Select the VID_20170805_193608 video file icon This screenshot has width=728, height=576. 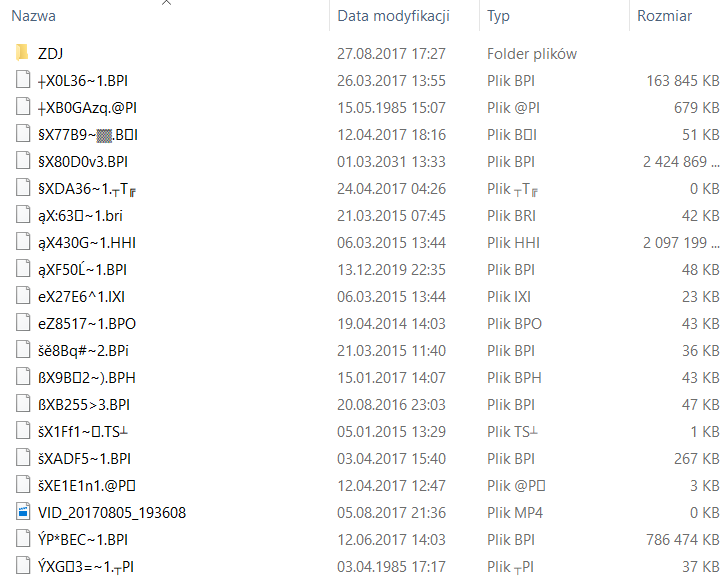(23, 512)
